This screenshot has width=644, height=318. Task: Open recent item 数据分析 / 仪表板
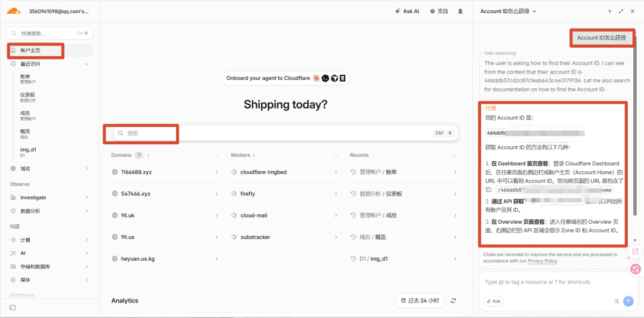pyautogui.click(x=404, y=194)
